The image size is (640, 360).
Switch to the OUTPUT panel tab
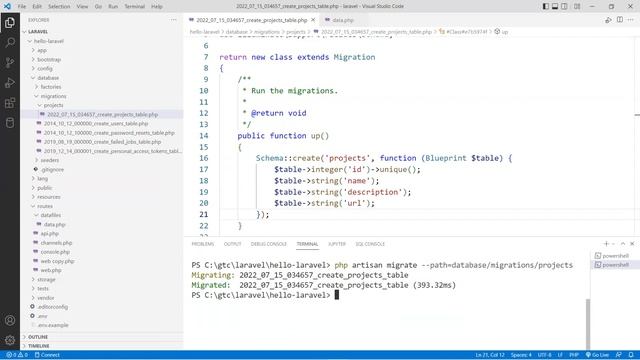(232, 244)
